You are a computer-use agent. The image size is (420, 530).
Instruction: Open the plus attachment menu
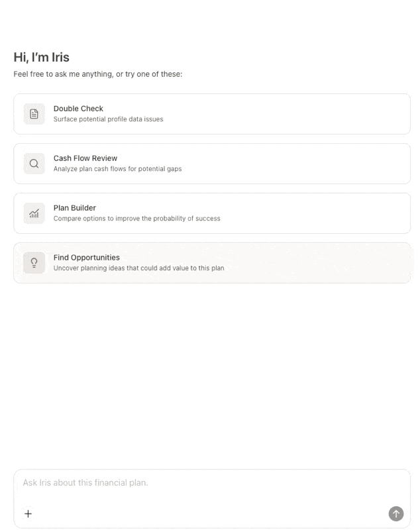coord(28,514)
